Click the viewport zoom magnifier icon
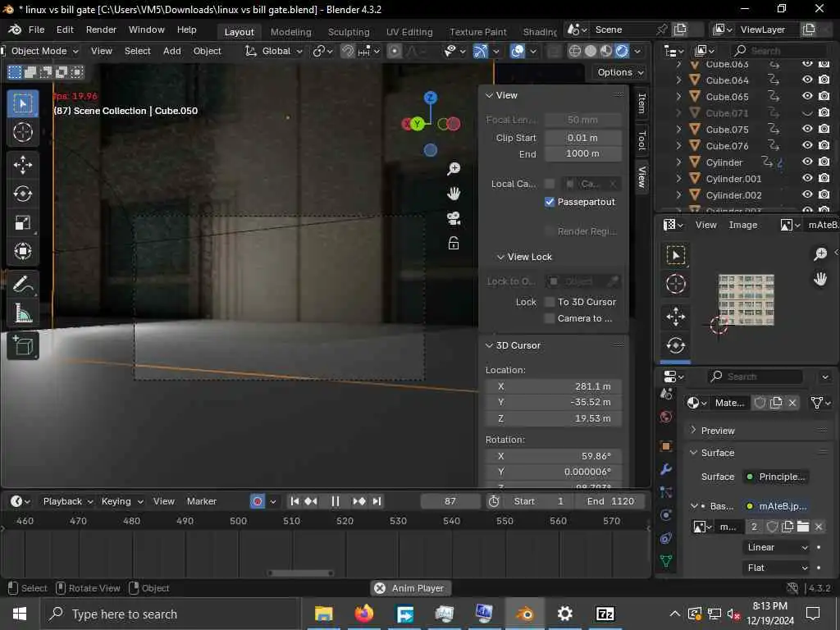Viewport: 840px width, 630px height. [454, 169]
